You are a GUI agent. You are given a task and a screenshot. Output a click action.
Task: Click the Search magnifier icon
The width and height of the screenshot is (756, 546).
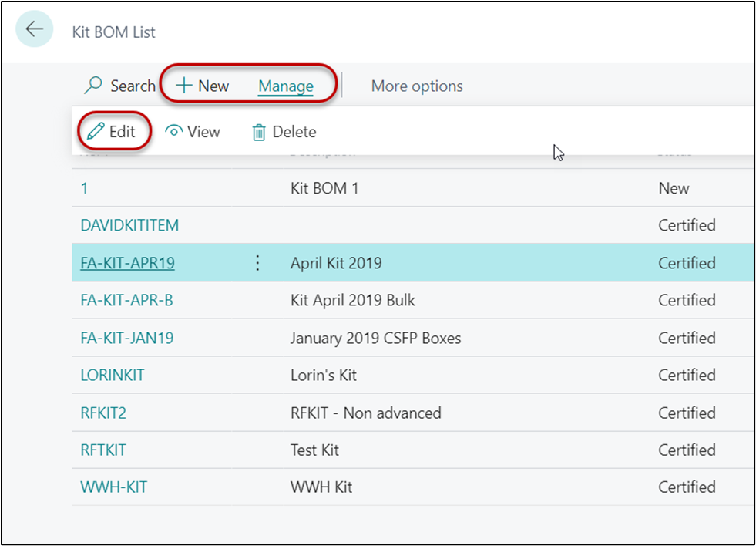[x=94, y=86]
